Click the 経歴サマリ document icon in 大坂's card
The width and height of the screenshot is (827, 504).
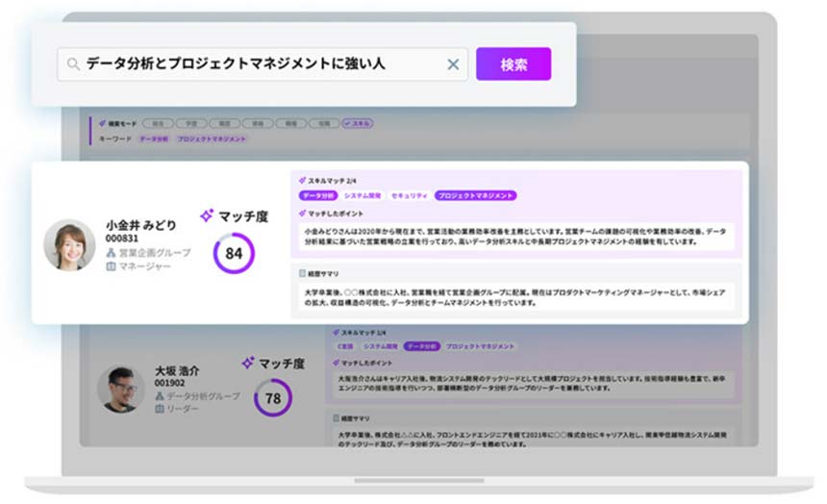pos(336,418)
